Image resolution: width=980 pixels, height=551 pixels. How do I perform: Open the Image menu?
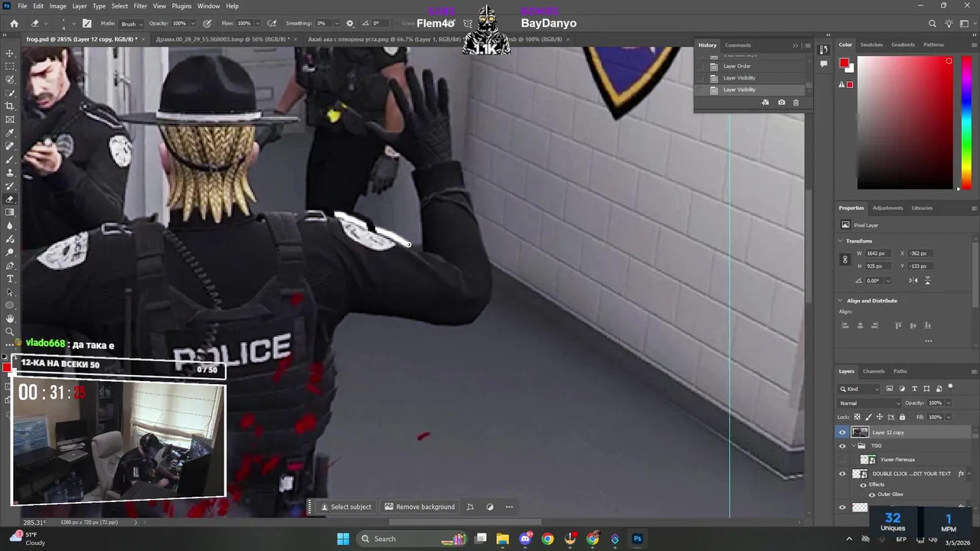57,6
